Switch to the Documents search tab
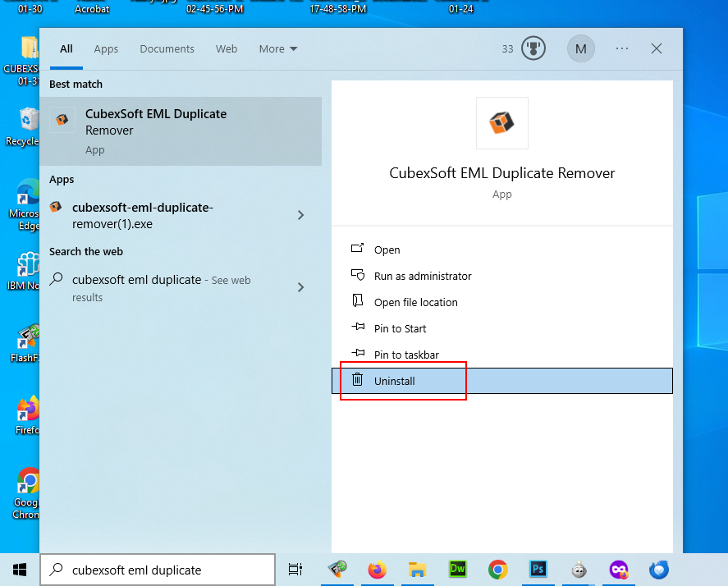 167,48
